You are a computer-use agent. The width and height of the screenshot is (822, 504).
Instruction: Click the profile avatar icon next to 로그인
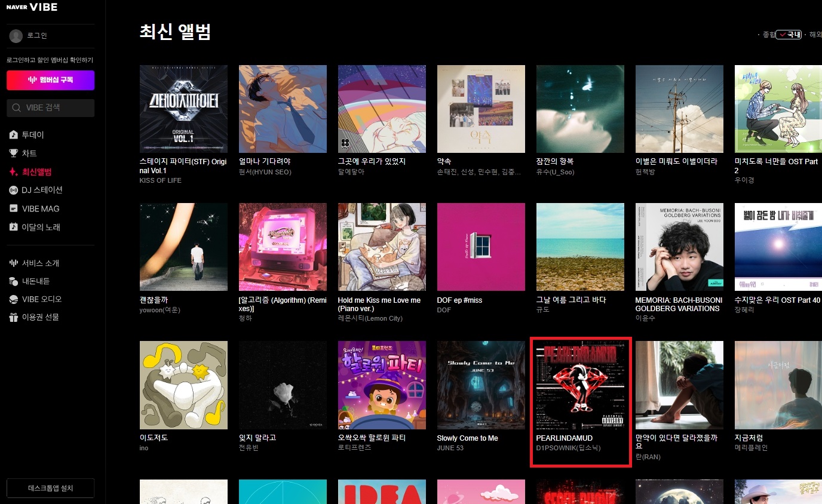16,36
